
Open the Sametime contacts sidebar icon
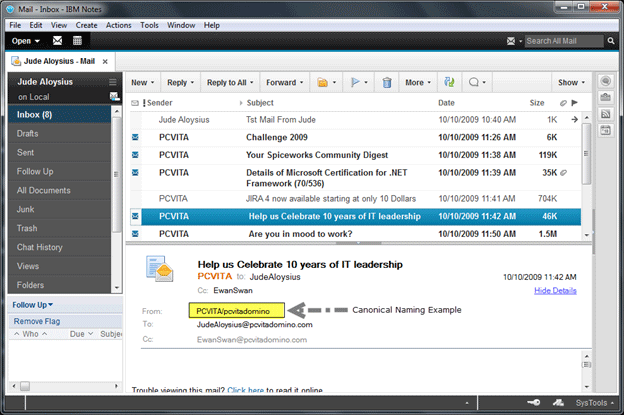[605, 81]
